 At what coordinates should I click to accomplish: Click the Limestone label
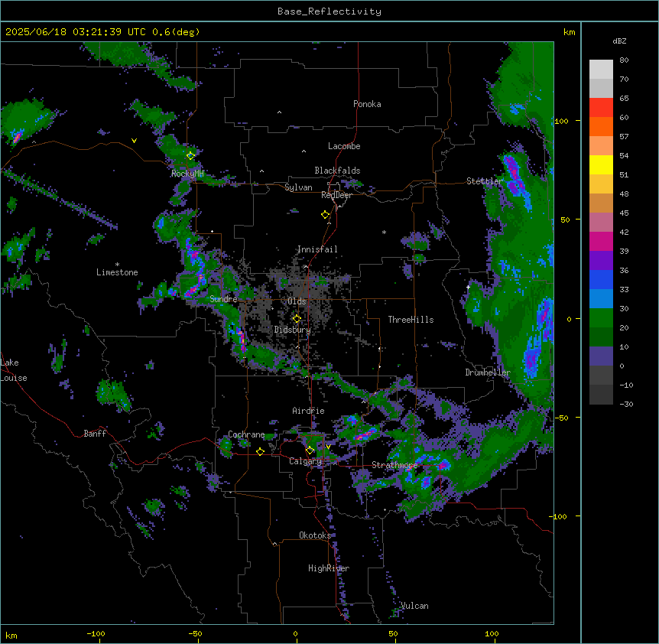click(117, 272)
